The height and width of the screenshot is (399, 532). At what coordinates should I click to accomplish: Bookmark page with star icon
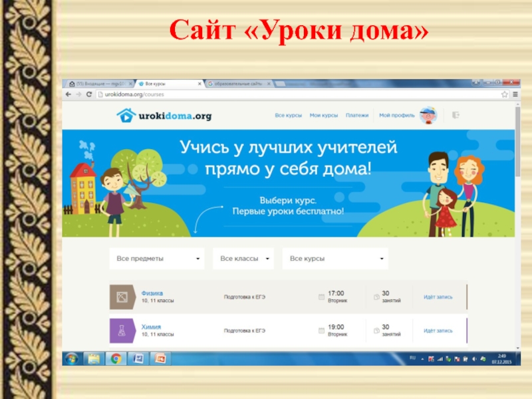[505, 94]
